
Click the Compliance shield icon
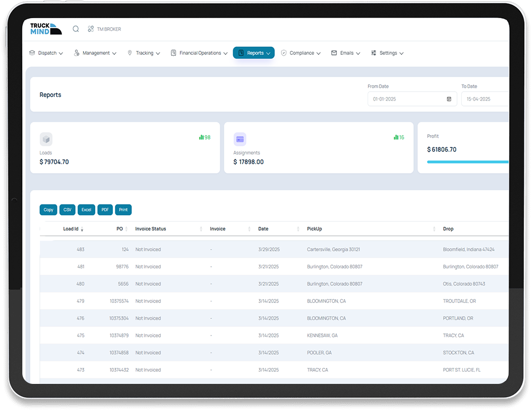[284, 53]
